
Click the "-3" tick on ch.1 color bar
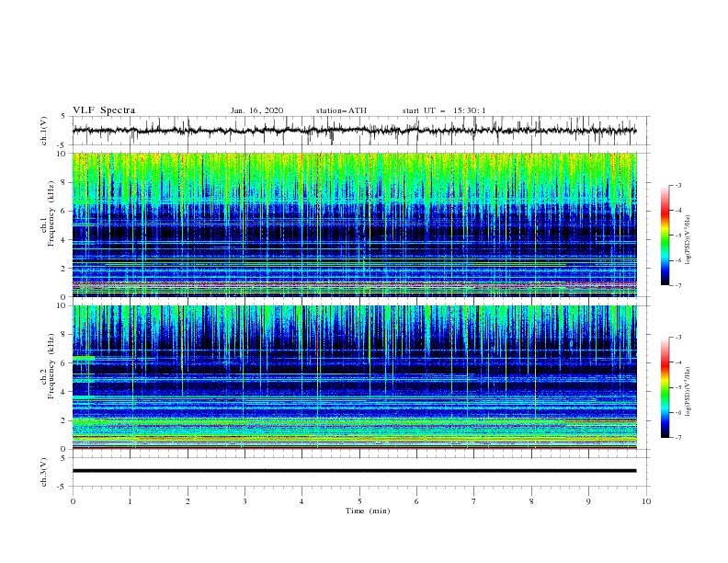coord(677,185)
